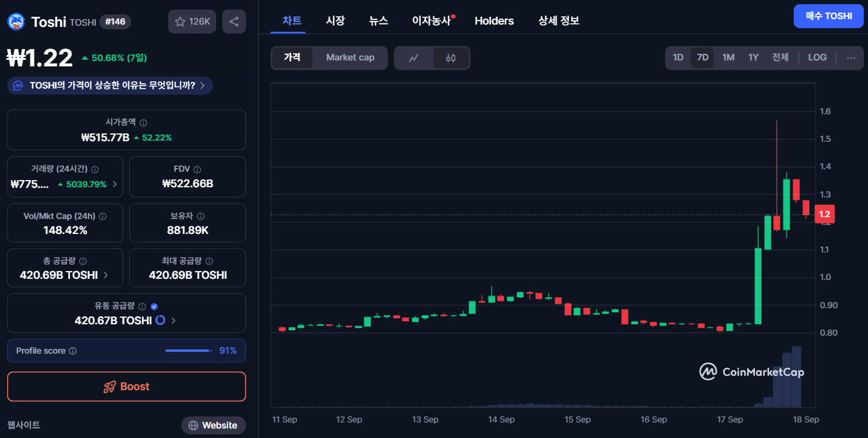Click the 1.2 current price marker
The image size is (868, 438).
coord(824,214)
